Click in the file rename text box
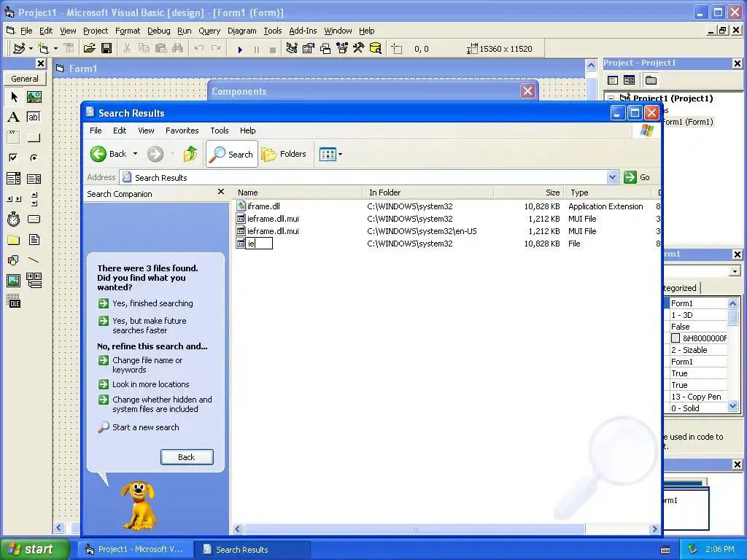Screen dimensions: 747x560 (259, 244)
